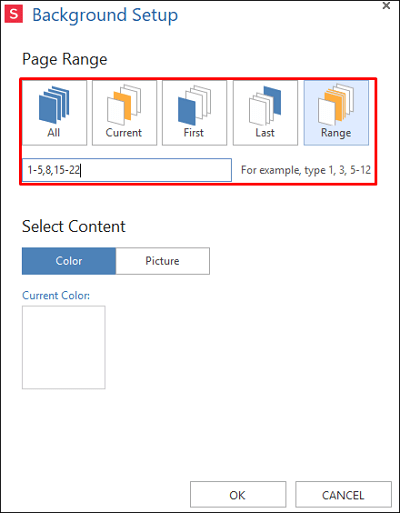
Task: Select the All pages icon
Action: [54, 113]
